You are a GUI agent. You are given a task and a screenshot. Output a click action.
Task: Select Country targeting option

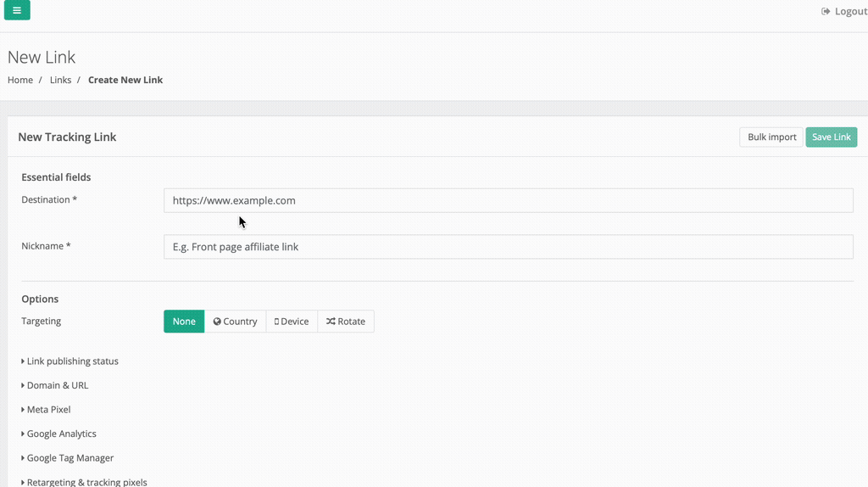235,322
